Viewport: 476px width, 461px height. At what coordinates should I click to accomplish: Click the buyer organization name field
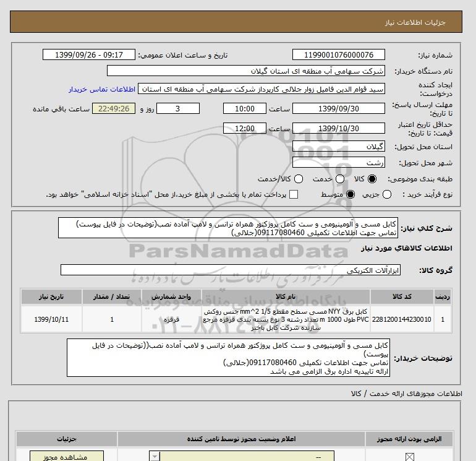pos(246,71)
